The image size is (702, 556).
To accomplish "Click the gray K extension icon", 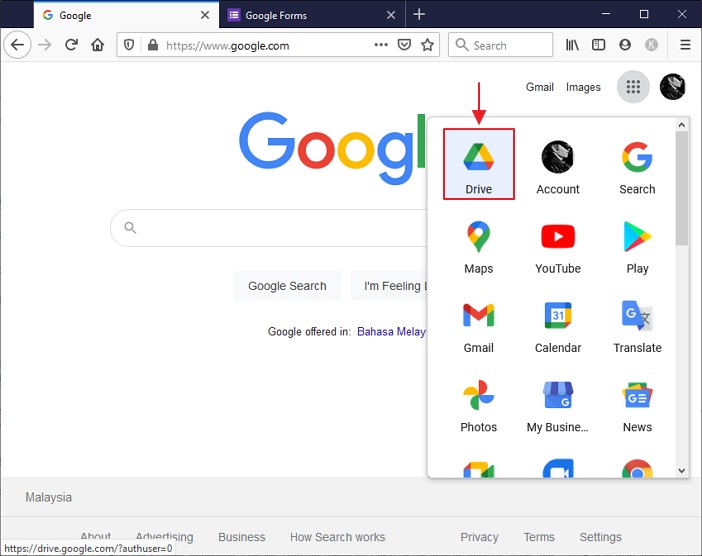I will [651, 45].
